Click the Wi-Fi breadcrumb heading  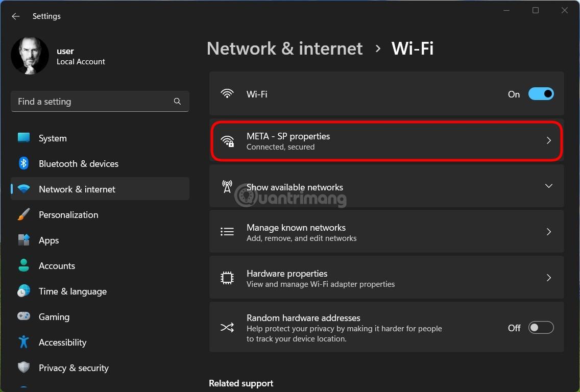pyautogui.click(x=413, y=48)
